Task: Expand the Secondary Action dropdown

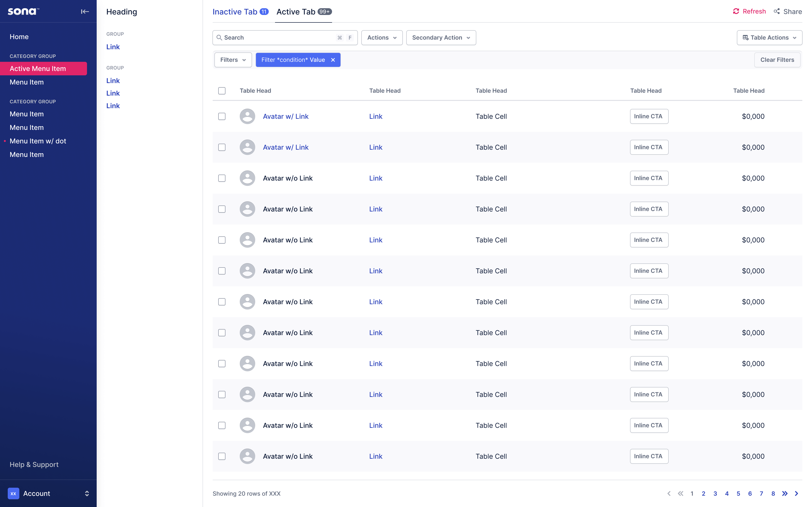Action: [x=441, y=38]
